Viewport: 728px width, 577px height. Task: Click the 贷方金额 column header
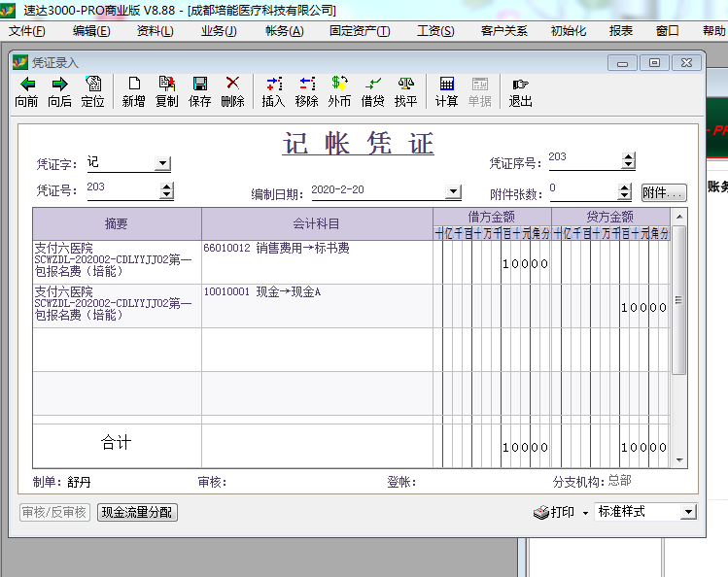610,217
